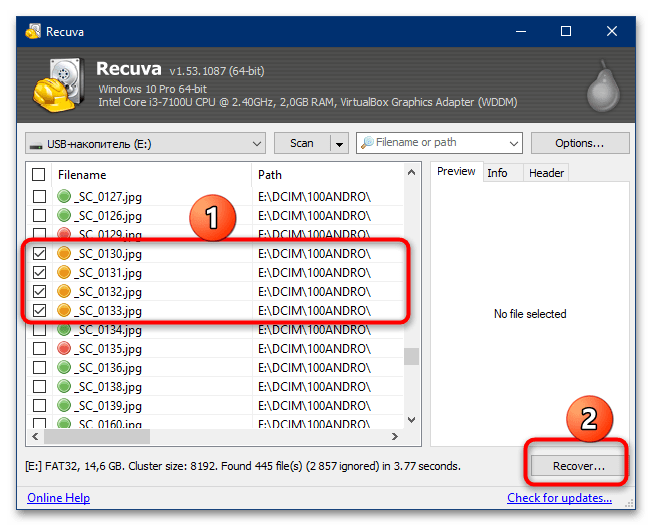Image resolution: width=652 pixels, height=526 pixels.
Task: Click the path cell of _SC_0135.jpg
Action: click(314, 348)
